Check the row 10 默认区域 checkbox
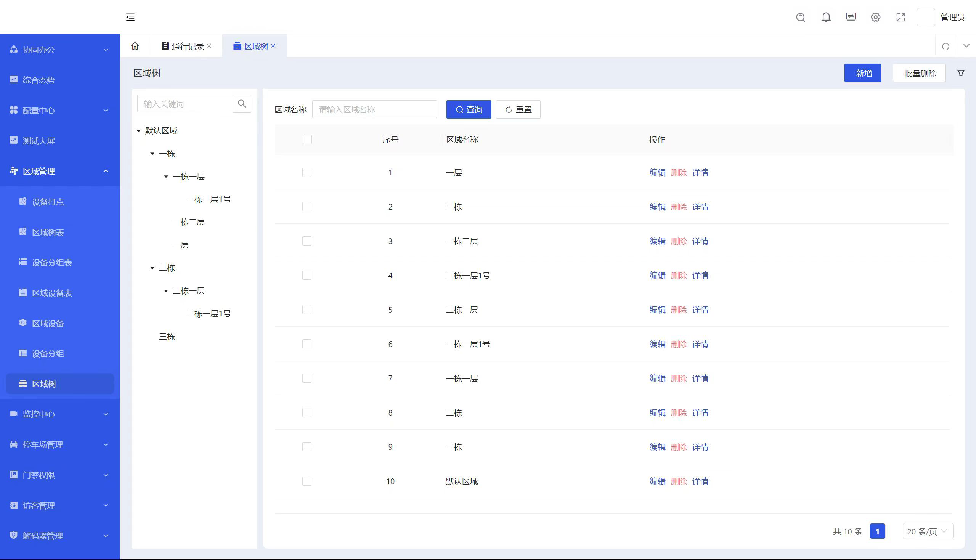This screenshot has height=560, width=976. 307,481
